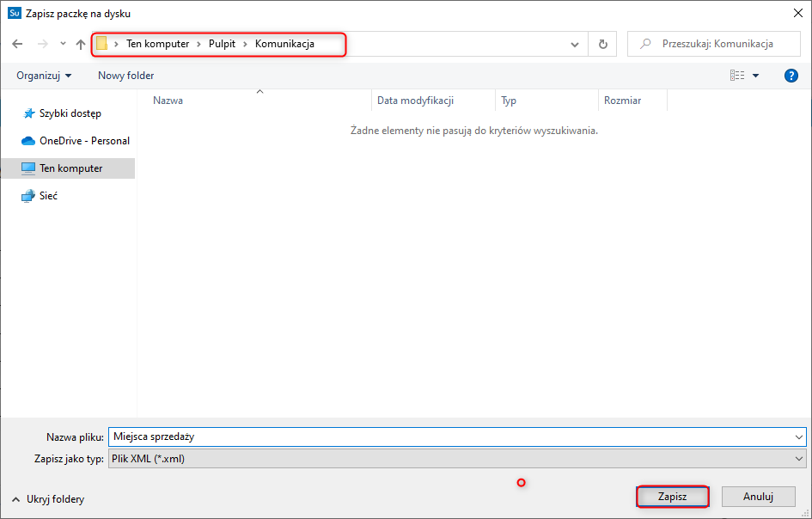The image size is (812, 519).
Task: Click 'Komunikacja' breadcrumb segment
Action: point(284,44)
